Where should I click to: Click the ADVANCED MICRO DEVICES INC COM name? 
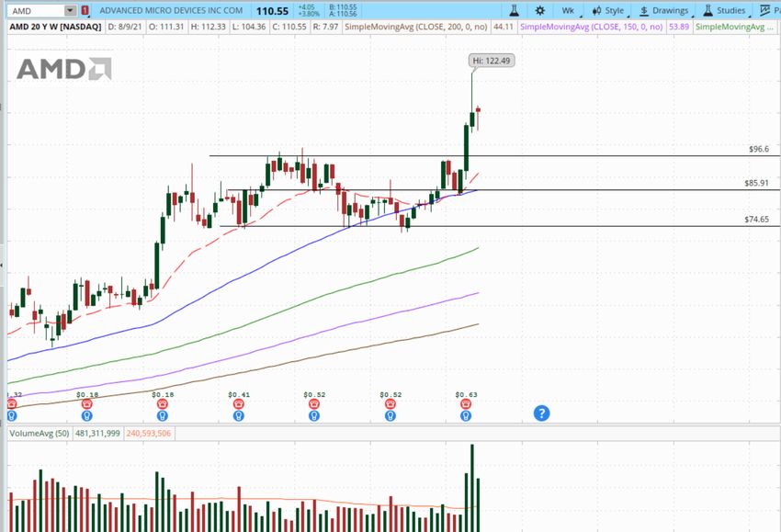coord(171,10)
